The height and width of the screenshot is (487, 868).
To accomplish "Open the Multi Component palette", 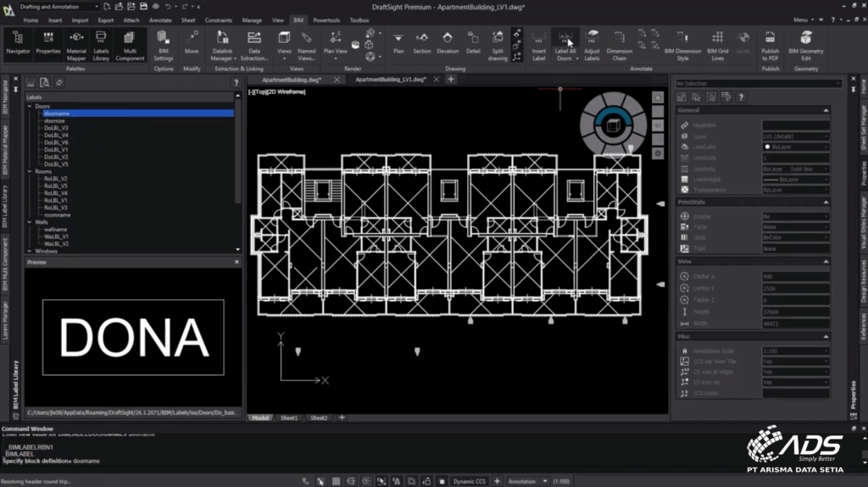I will (x=130, y=46).
